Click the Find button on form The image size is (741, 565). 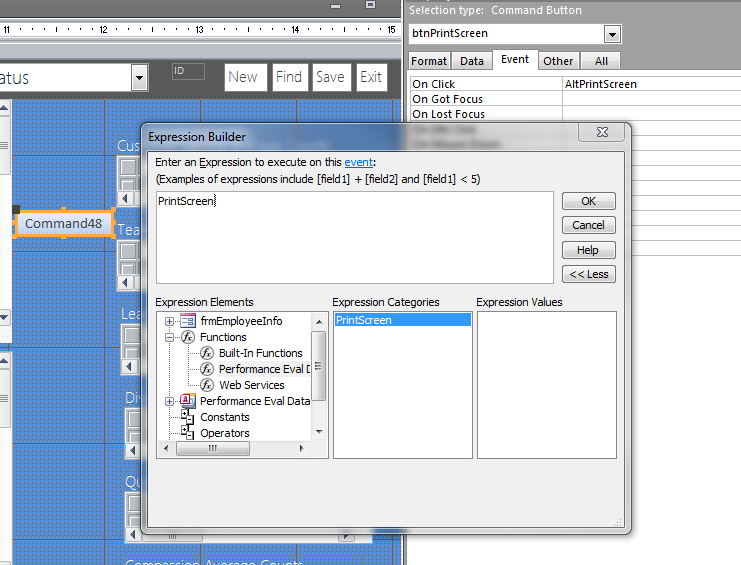pyautogui.click(x=289, y=77)
